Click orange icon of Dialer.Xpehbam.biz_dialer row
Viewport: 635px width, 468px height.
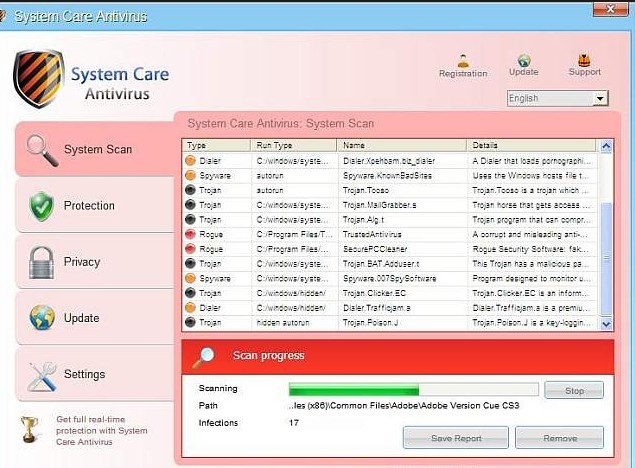point(190,160)
